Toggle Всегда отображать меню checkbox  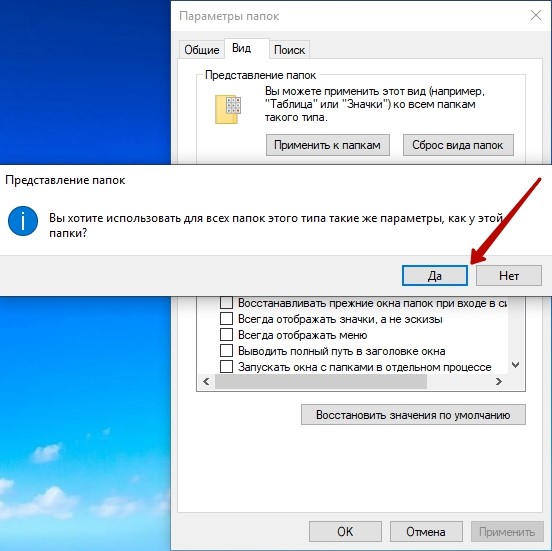click(226, 334)
